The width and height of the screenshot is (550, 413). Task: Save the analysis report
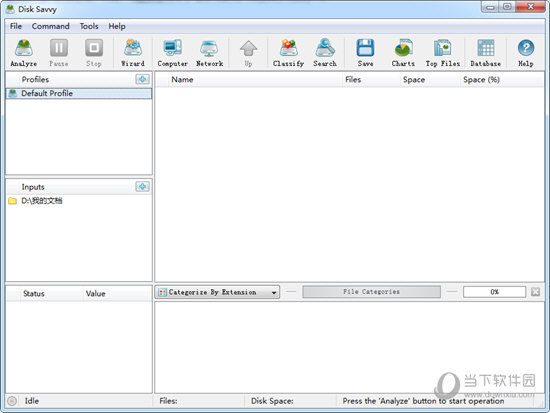365,53
